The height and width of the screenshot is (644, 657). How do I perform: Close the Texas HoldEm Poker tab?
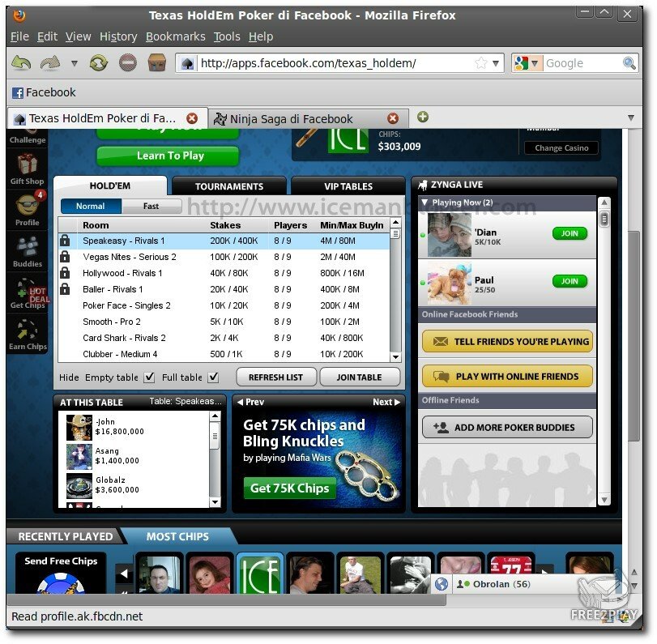pos(192,118)
